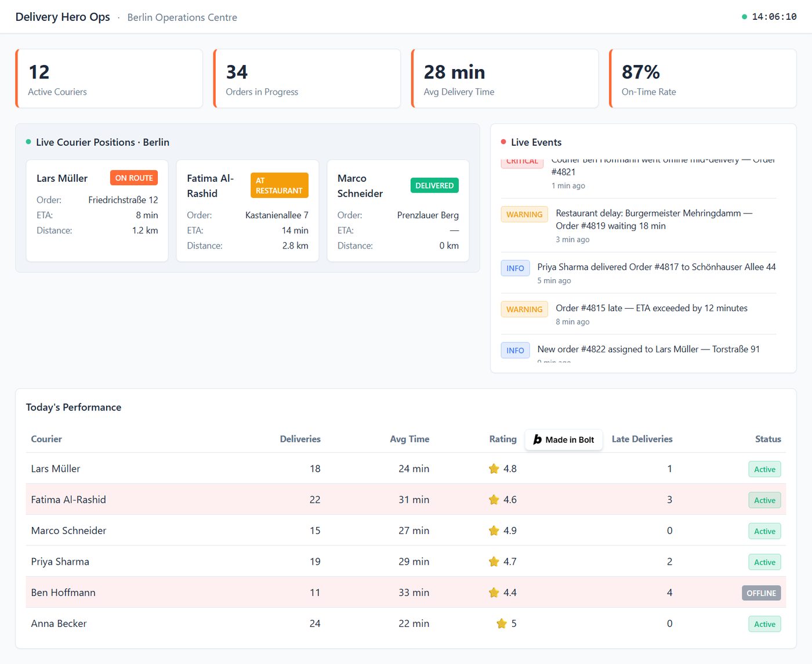Click Priya Sharma delivered Order #4817 event text
812x664 pixels.
click(x=657, y=267)
